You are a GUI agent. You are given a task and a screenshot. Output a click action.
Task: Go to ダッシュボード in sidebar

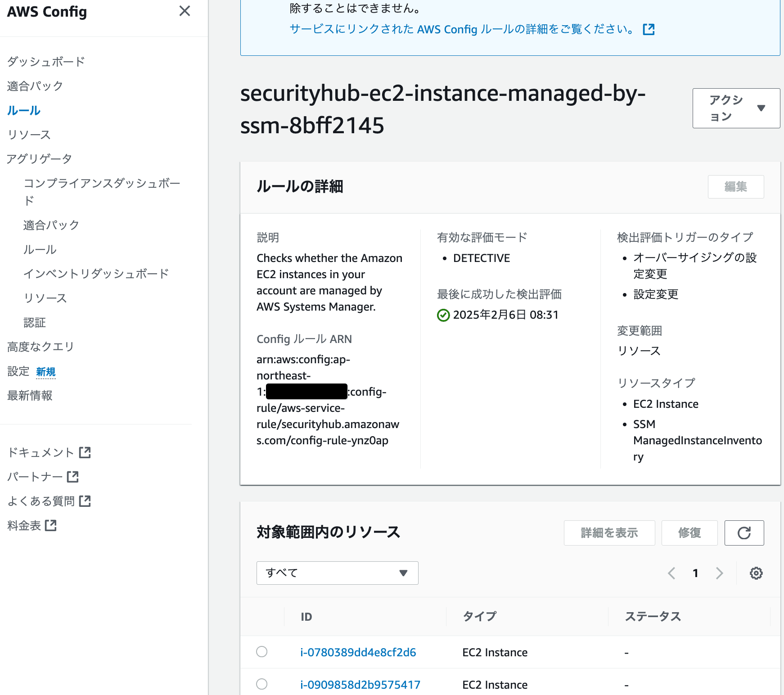pos(46,62)
